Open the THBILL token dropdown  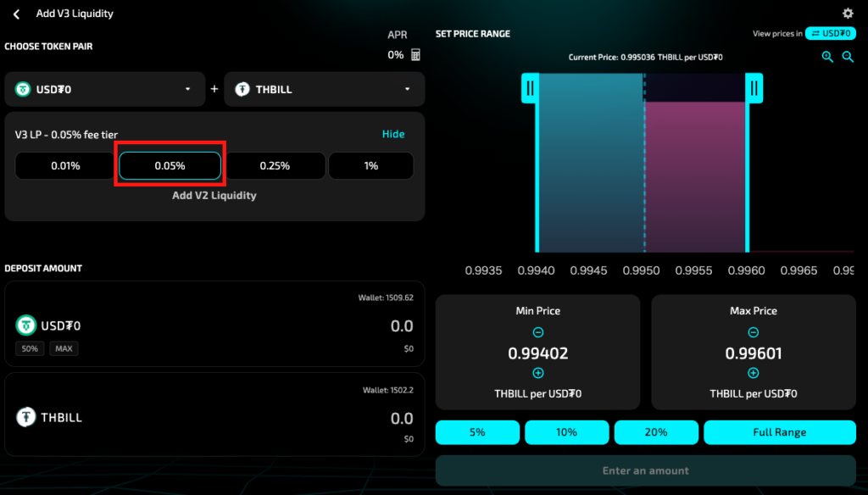(x=324, y=89)
